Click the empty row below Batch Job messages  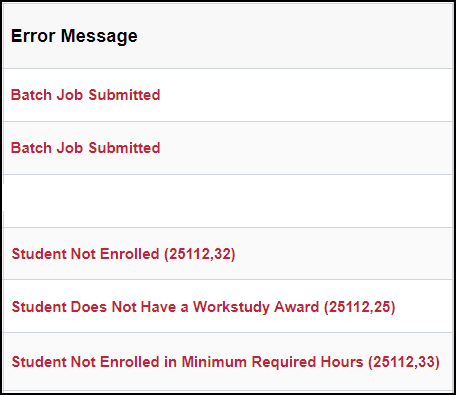pyautogui.click(x=227, y=201)
